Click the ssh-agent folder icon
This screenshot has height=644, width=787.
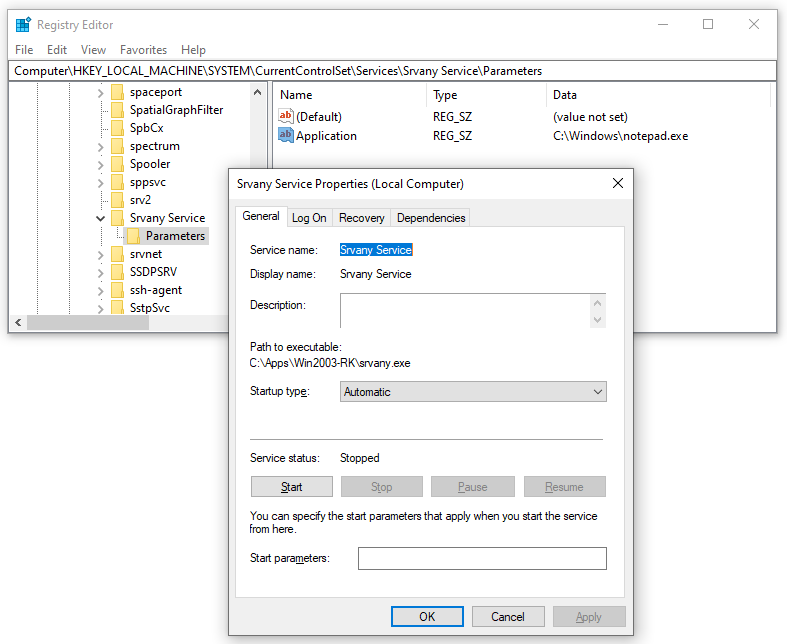tap(117, 290)
